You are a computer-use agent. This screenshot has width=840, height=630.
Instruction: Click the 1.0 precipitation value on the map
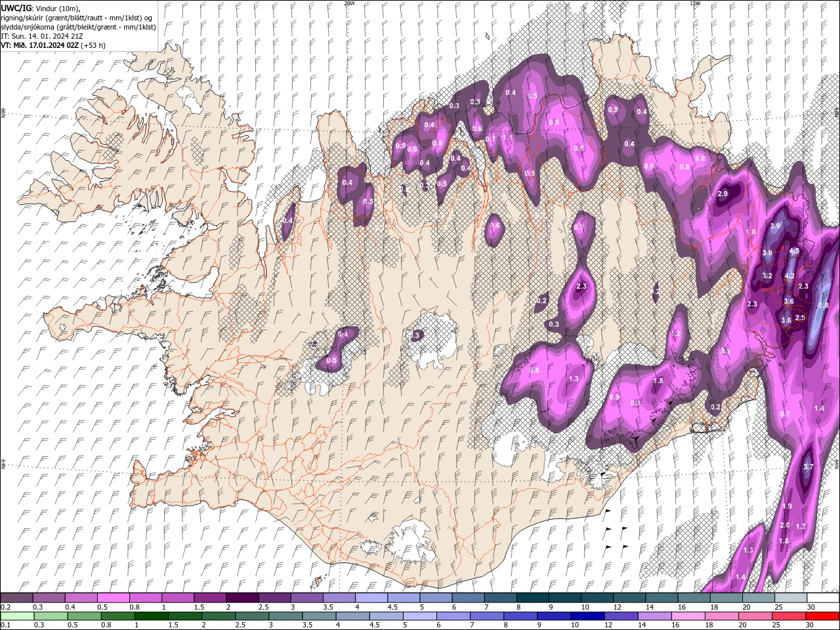751,232
